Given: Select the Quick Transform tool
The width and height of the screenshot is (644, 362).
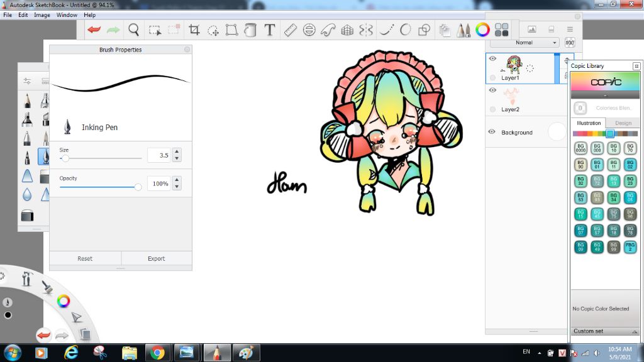Looking at the screenshot, I should [x=213, y=30].
